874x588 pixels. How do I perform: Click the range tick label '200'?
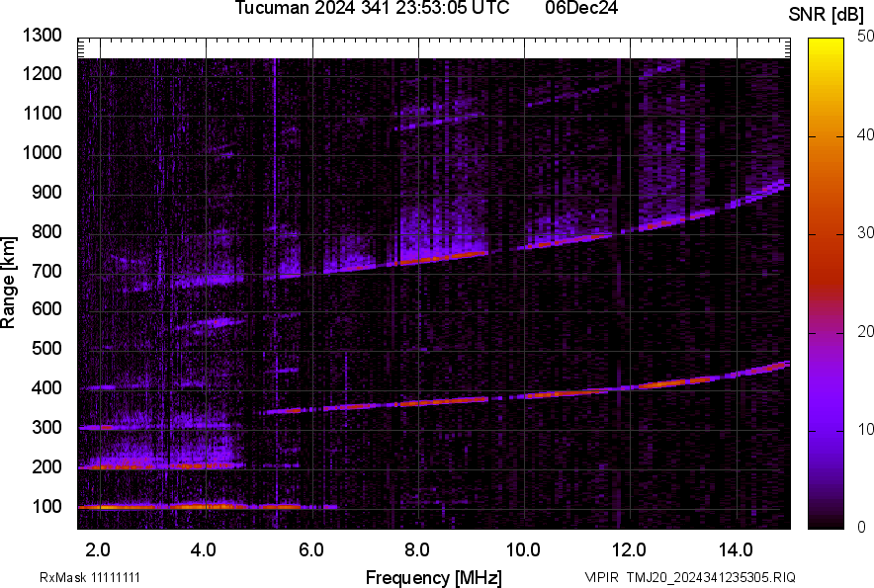[46, 466]
